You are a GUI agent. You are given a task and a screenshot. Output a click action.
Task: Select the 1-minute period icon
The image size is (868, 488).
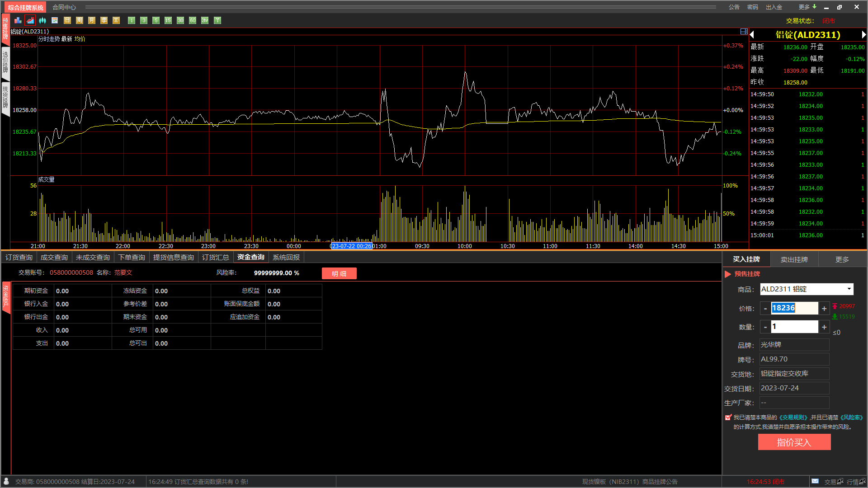(x=132, y=20)
